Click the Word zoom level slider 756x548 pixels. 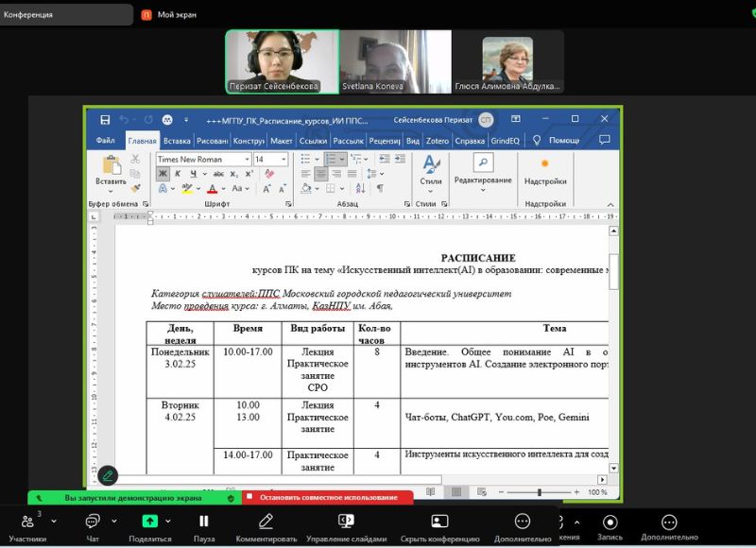pos(540,492)
